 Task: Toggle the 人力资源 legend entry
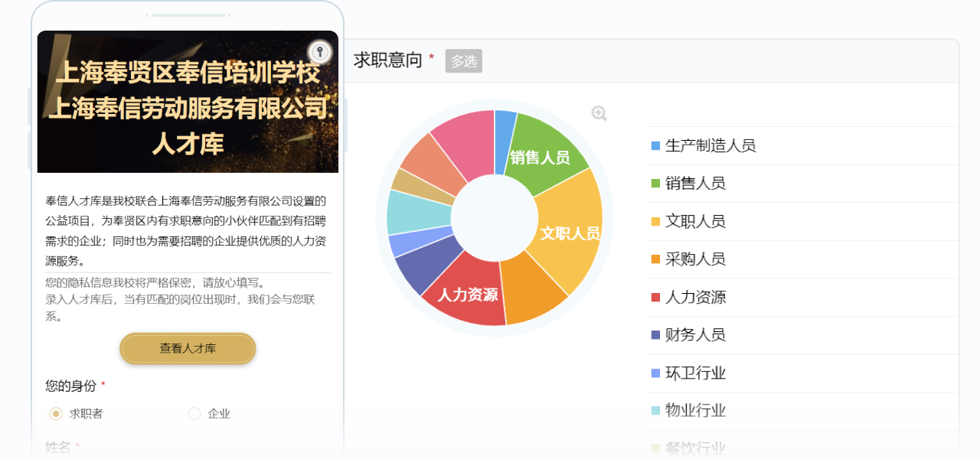coord(694,297)
